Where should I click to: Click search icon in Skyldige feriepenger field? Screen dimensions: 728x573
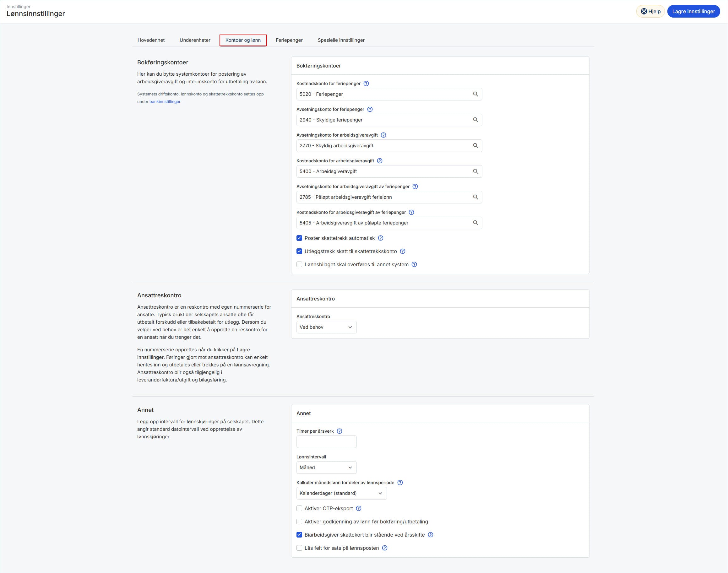coord(475,120)
